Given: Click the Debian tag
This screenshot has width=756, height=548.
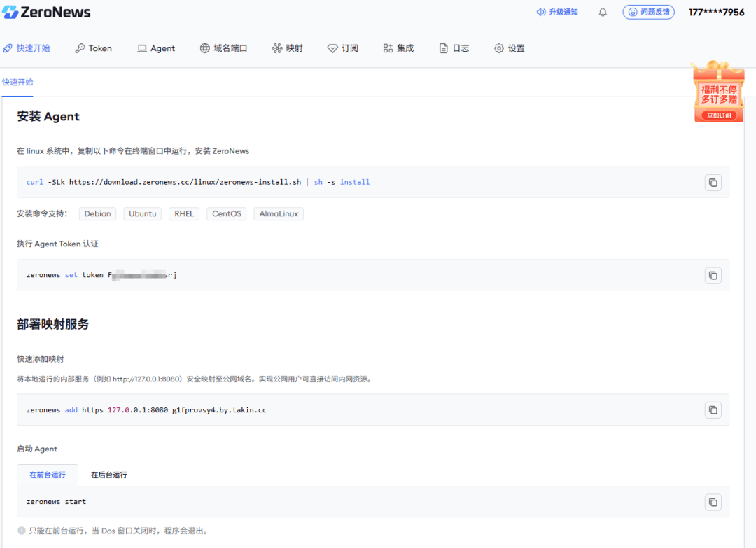Looking at the screenshot, I should click(x=97, y=214).
